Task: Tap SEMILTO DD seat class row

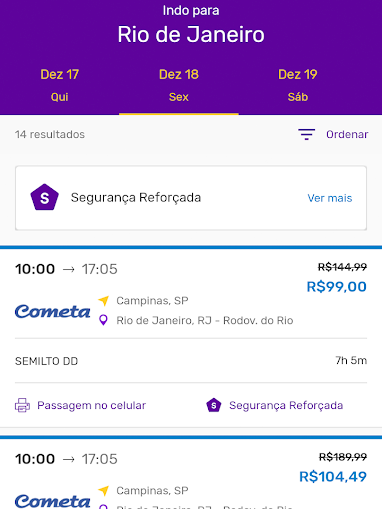Action: (191, 361)
